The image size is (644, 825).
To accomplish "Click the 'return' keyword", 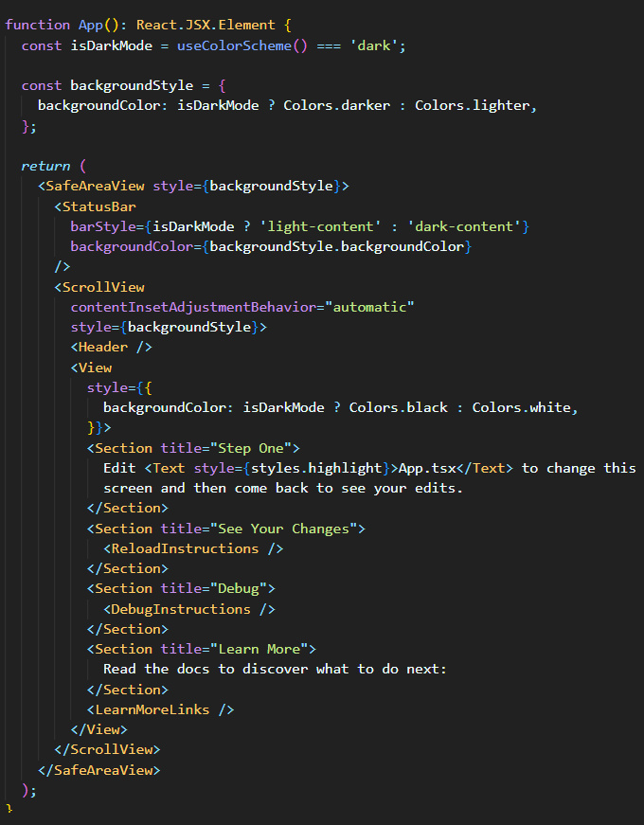I will [x=45, y=167].
